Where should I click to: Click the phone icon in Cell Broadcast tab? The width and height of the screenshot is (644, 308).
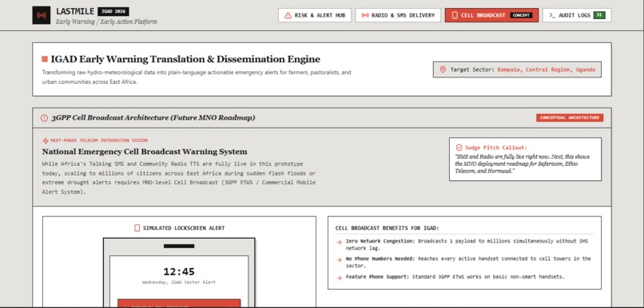point(455,15)
